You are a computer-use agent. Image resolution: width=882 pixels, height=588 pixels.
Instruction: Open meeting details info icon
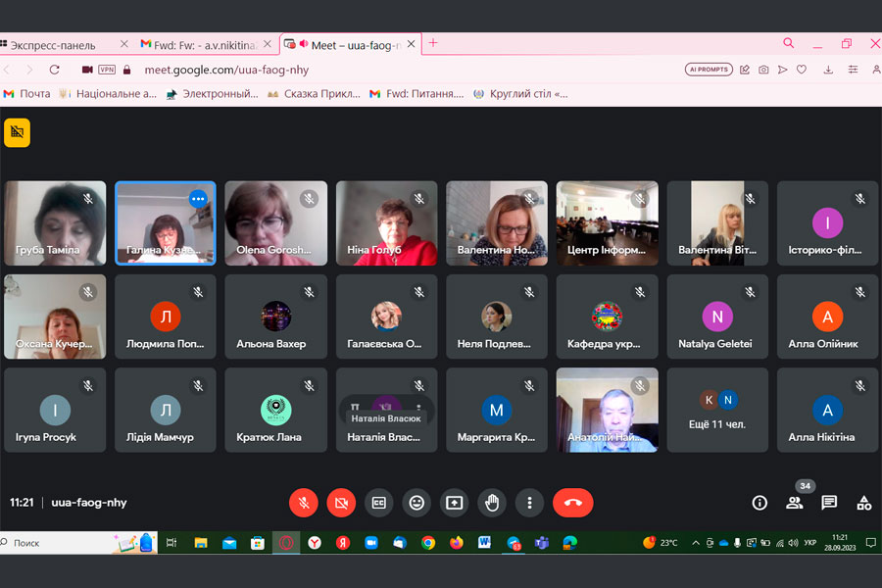[x=759, y=503]
